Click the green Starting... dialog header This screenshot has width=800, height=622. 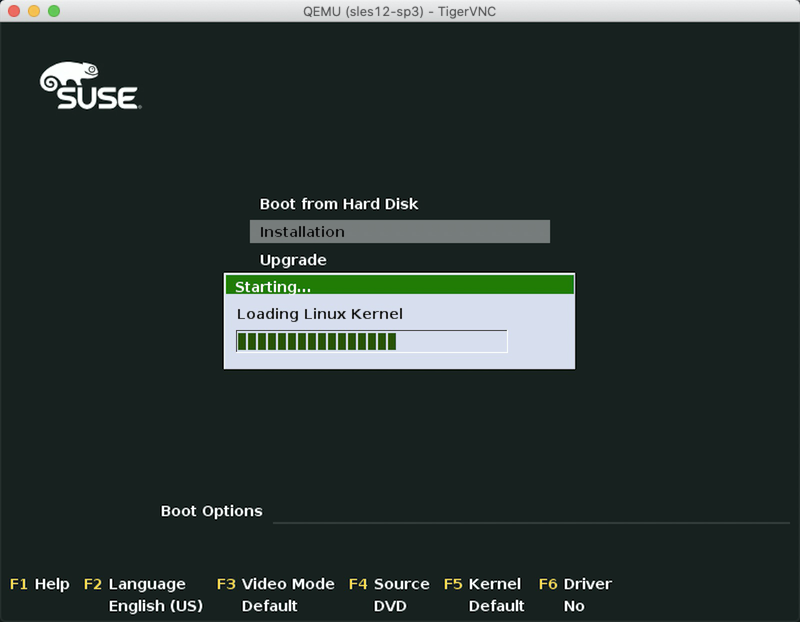point(399,287)
